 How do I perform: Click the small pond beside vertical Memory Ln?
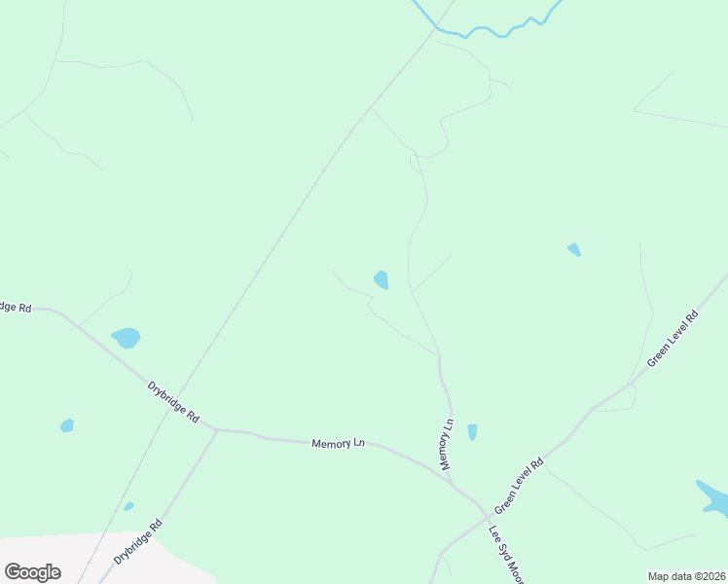(x=472, y=432)
